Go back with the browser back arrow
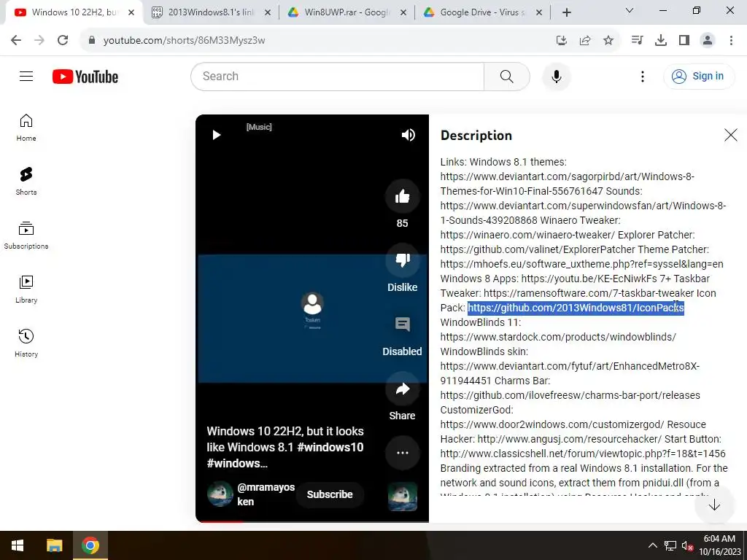747x560 pixels. tap(16, 41)
